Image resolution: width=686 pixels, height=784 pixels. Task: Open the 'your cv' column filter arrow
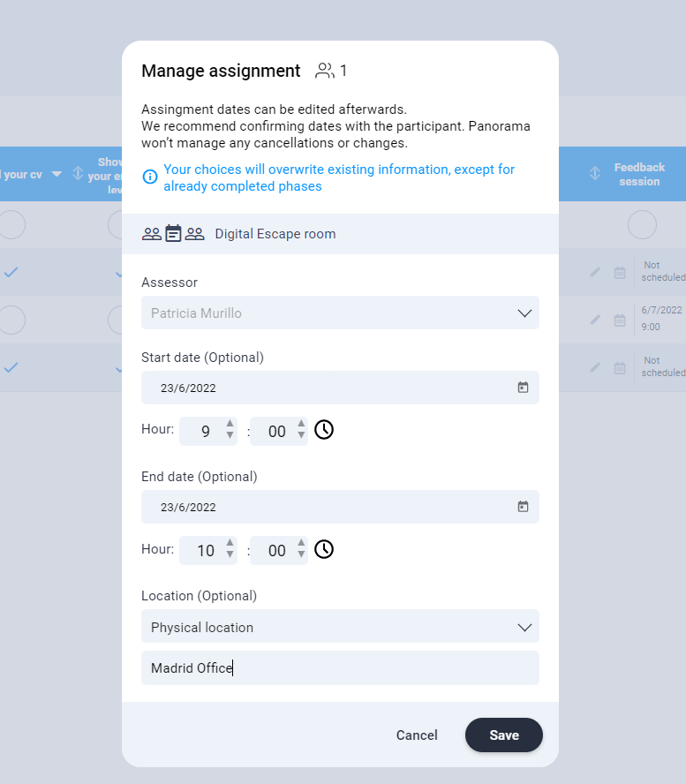pyautogui.click(x=57, y=174)
